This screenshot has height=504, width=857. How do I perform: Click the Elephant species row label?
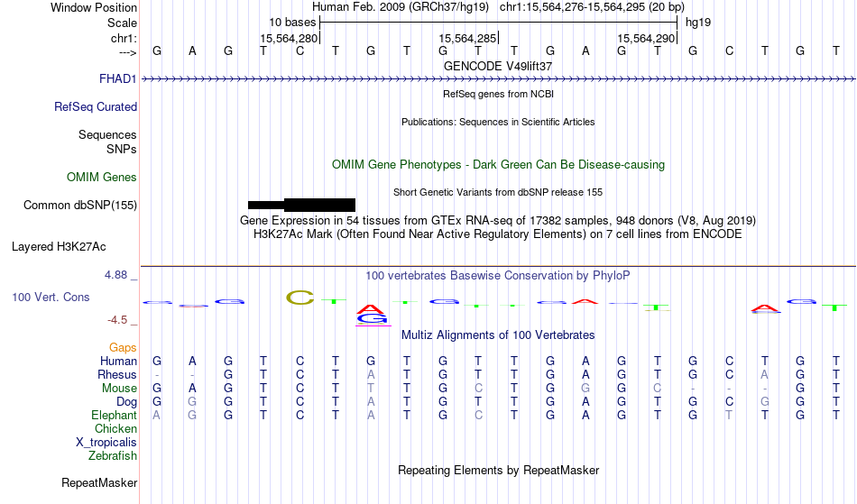coord(114,416)
